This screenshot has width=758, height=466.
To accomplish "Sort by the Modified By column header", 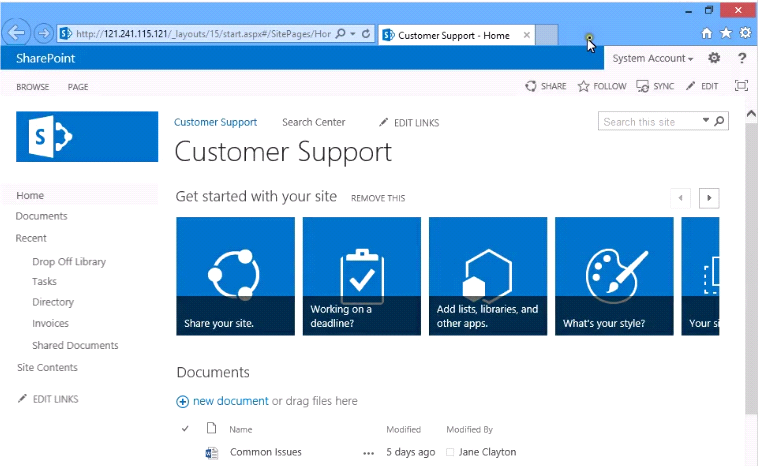I will point(469,429).
